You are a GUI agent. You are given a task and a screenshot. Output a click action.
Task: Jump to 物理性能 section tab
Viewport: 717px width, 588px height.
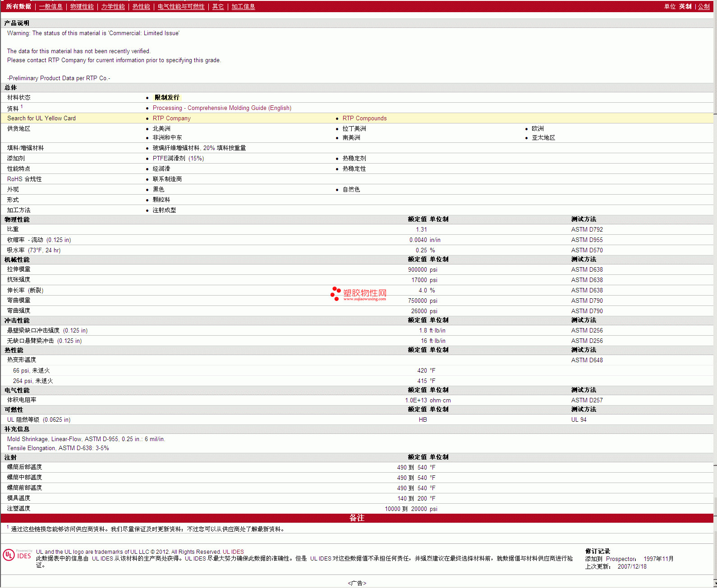point(82,6)
